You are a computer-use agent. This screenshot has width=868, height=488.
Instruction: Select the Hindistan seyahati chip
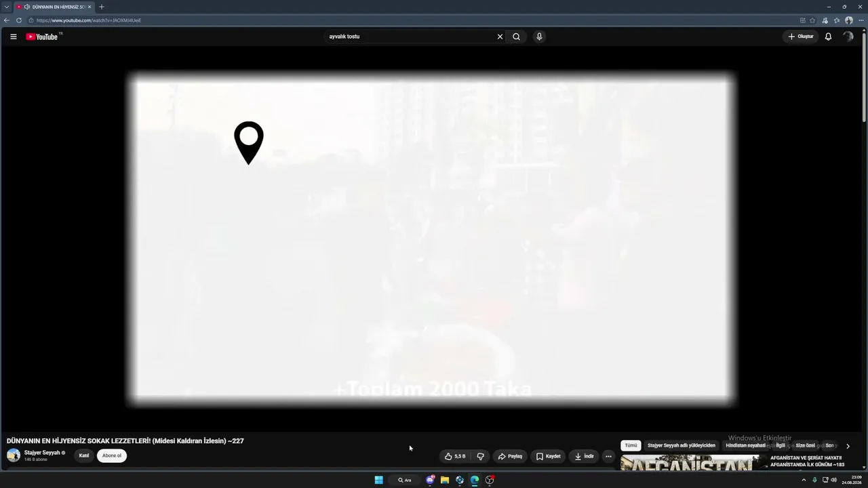click(745, 445)
